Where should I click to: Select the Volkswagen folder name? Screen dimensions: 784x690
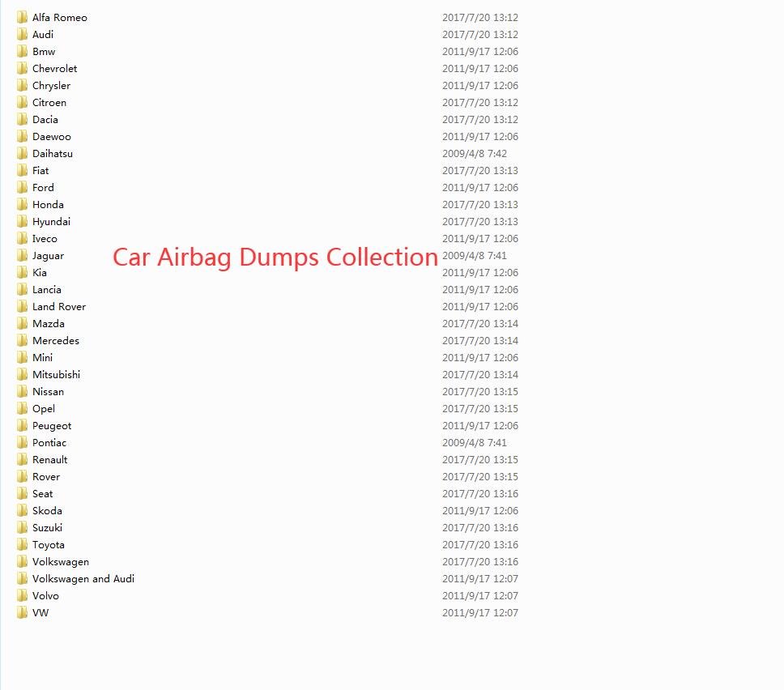(x=61, y=562)
